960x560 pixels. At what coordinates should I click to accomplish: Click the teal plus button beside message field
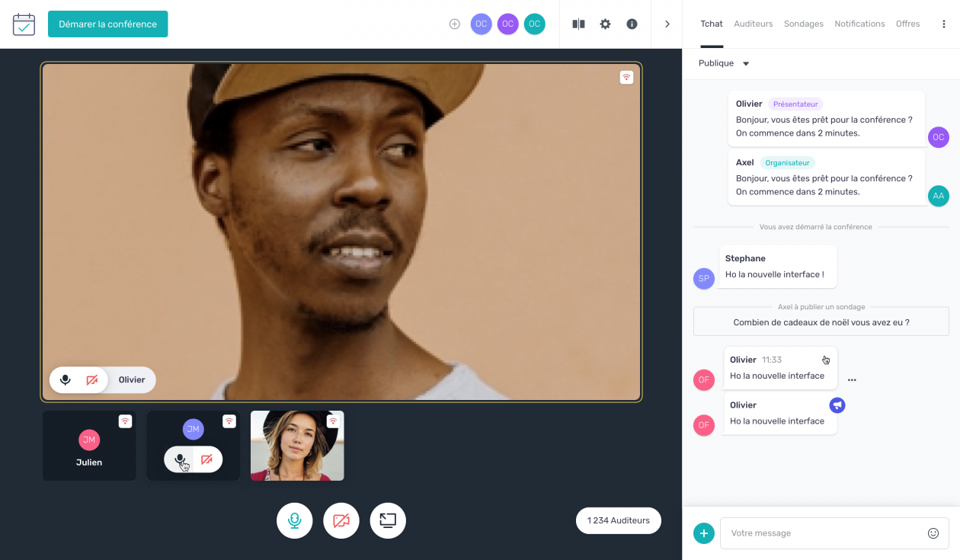(704, 533)
